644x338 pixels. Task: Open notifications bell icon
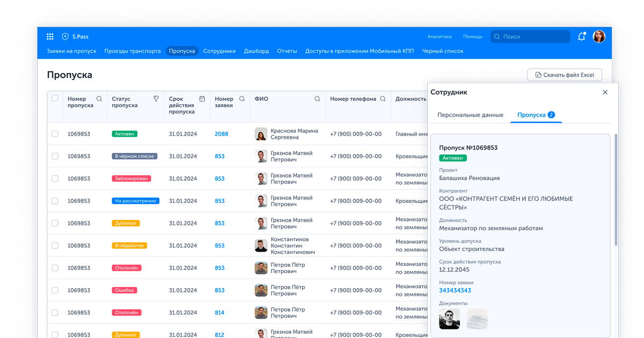coord(581,36)
